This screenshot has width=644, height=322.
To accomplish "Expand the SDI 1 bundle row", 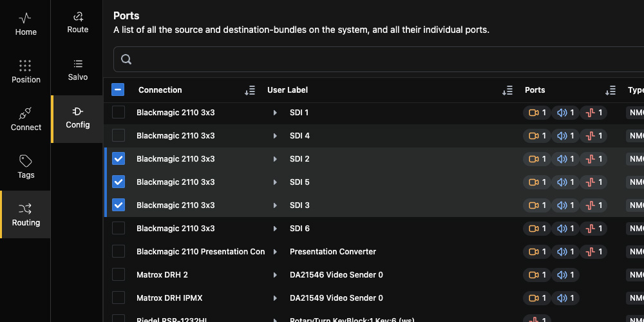I will [x=275, y=113].
